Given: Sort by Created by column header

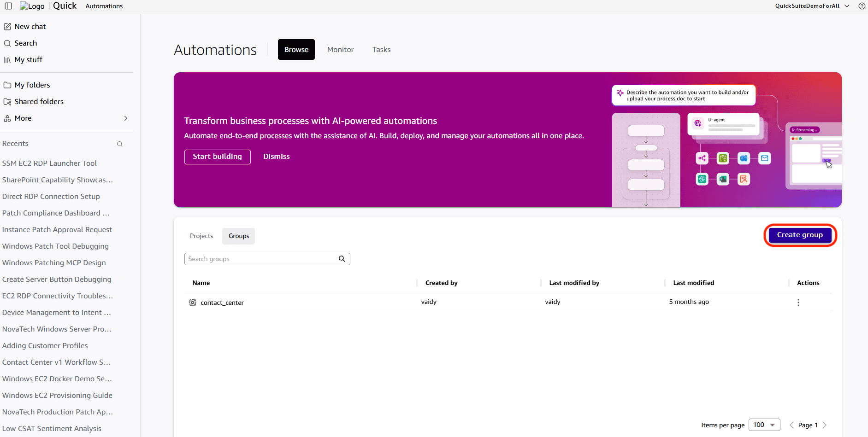Looking at the screenshot, I should click(442, 283).
